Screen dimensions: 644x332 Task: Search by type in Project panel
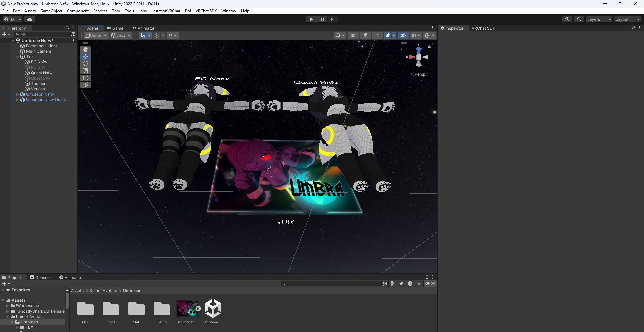click(393, 284)
